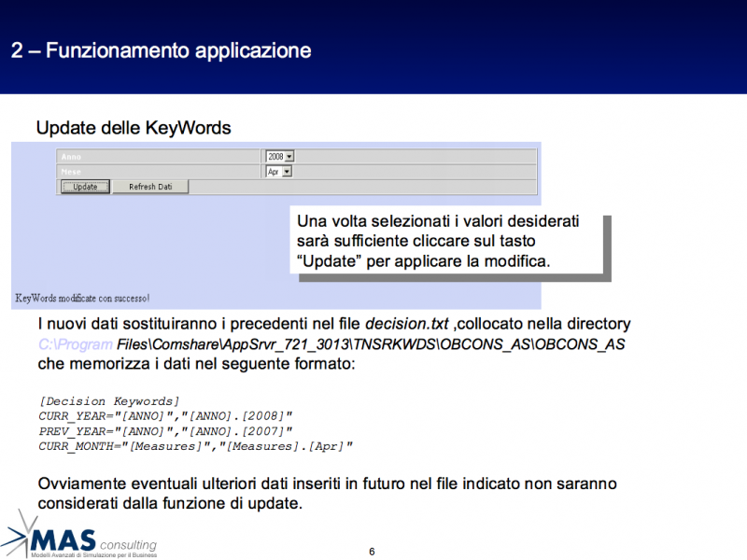Click the 'Modelli Avanzati di Simulazione' tagline
Image resolution: width=747 pixels, height=560 pixels.
tap(93, 554)
